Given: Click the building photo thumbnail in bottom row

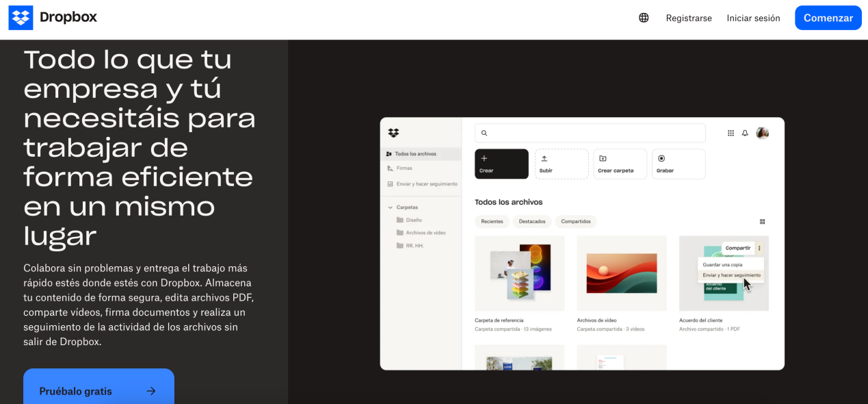Looking at the screenshot, I should coord(520,357).
